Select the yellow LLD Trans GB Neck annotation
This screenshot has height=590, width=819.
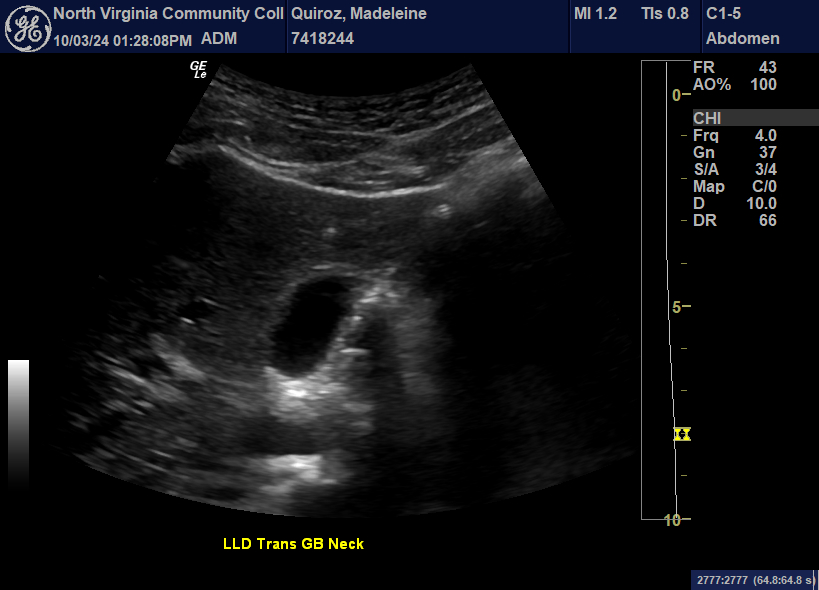[293, 544]
